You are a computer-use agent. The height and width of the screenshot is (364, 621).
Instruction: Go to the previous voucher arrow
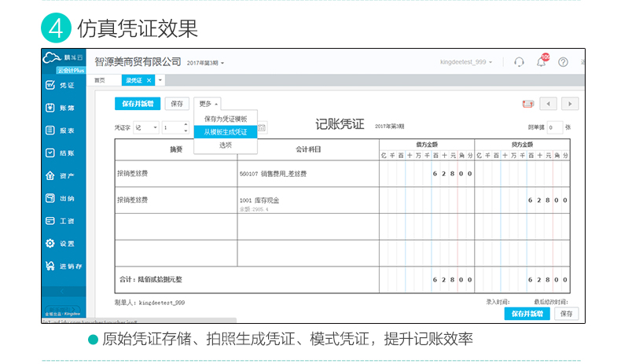549,104
